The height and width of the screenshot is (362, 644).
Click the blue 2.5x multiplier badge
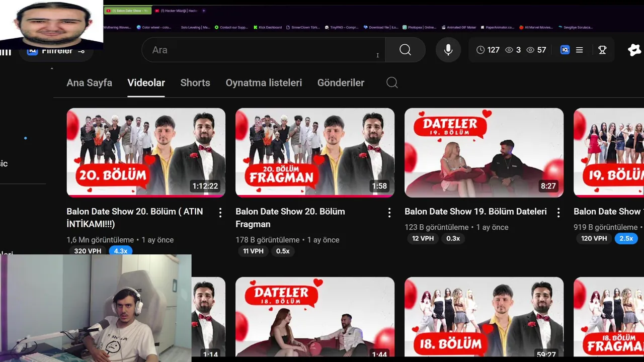(626, 238)
